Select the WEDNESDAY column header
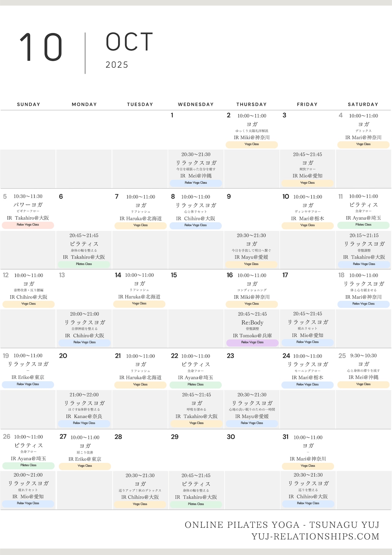 (x=196, y=104)
